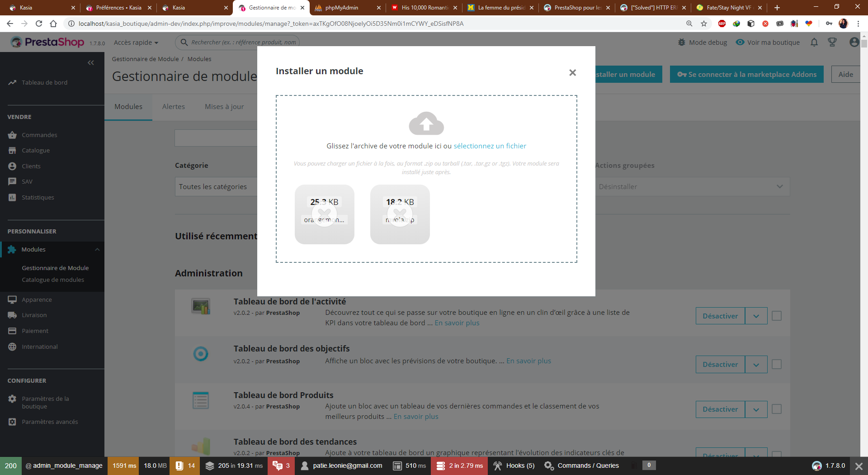868x475 pixels.
Task: Open the 205 in 19.31 ms cache panel
Action: coord(234,465)
